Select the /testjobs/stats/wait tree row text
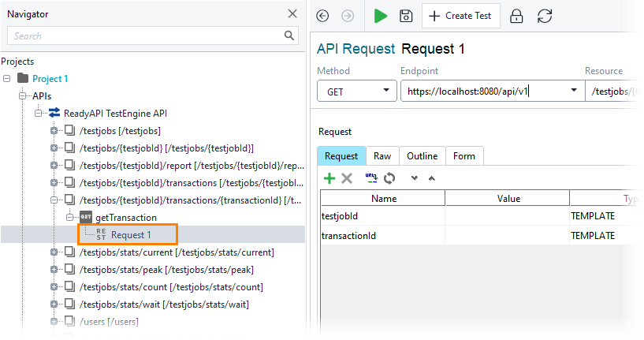The height and width of the screenshot is (340, 644). click(x=164, y=305)
